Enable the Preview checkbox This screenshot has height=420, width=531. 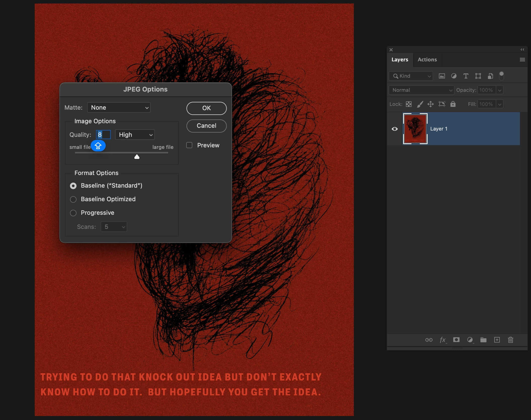(x=189, y=145)
